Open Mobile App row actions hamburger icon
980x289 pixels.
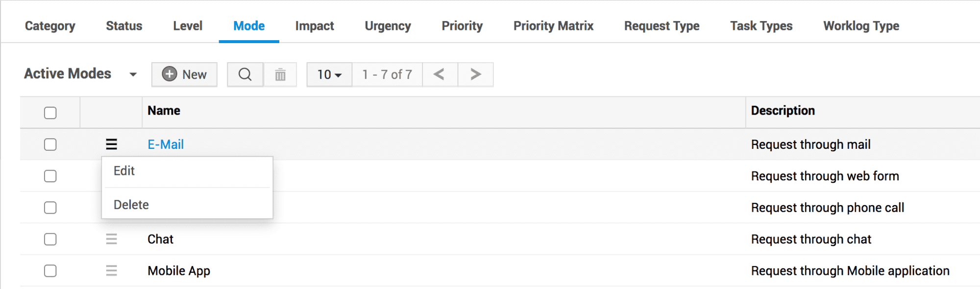(112, 271)
